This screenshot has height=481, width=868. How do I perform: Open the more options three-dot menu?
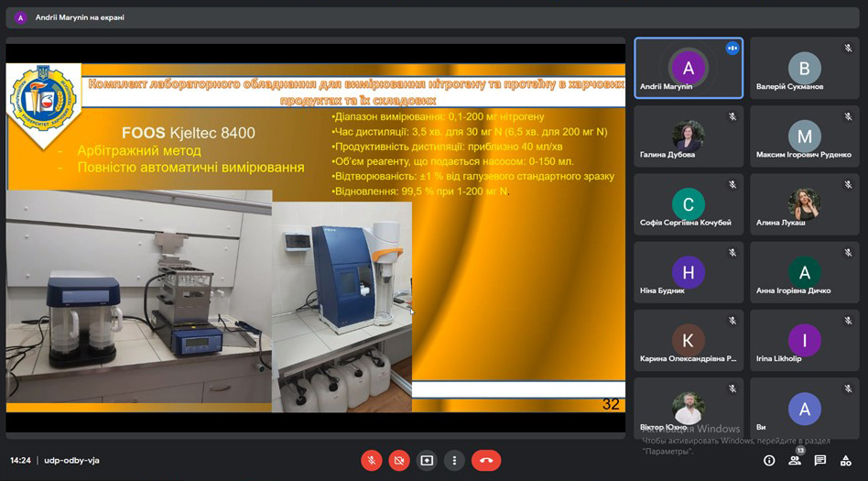click(454, 461)
